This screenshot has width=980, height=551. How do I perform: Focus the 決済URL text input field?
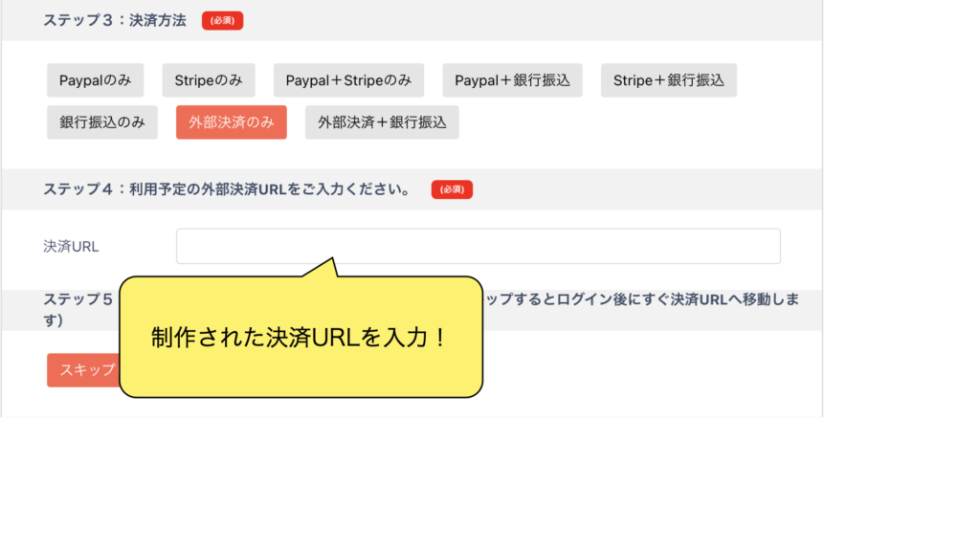[478, 246]
